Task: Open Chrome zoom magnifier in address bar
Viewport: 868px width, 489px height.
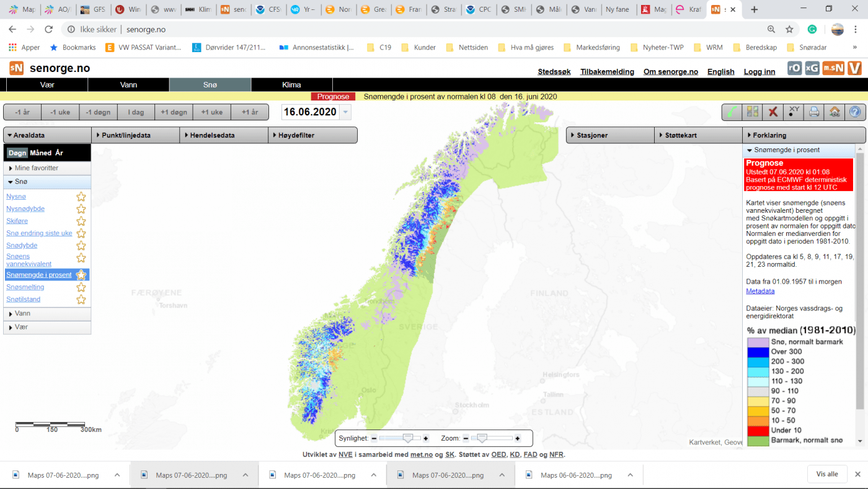Action: [x=771, y=29]
